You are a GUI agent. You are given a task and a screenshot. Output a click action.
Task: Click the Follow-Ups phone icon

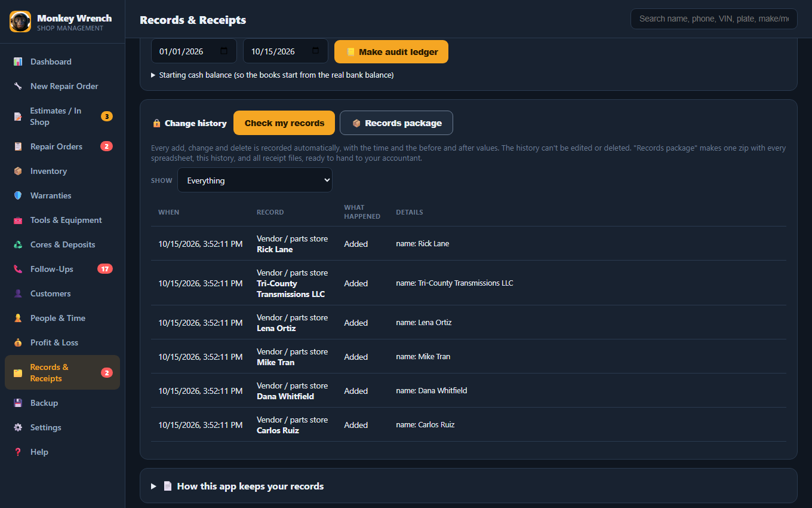pos(18,269)
